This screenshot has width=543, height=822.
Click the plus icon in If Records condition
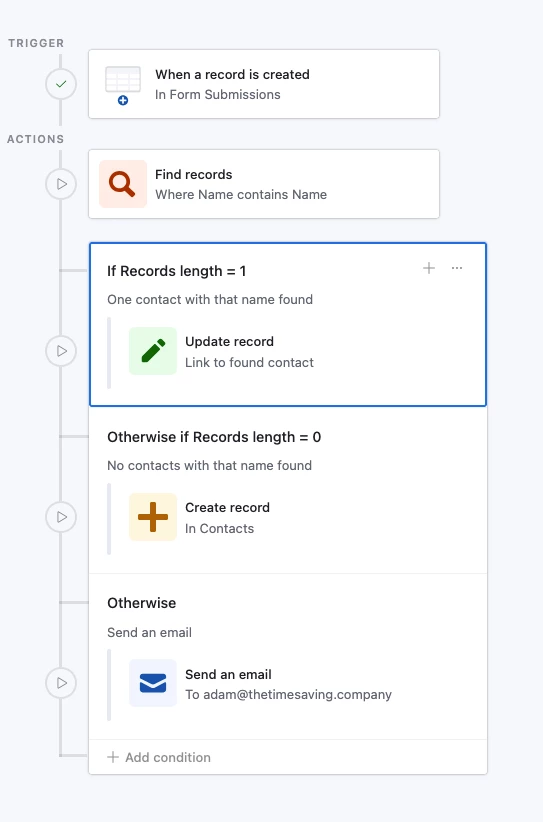click(429, 268)
